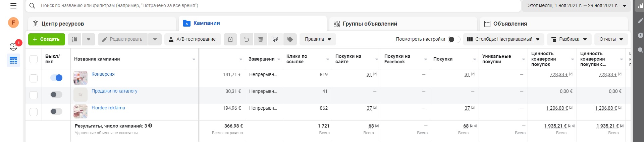
Task: Click the undo arrow icon
Action: coord(246,39)
